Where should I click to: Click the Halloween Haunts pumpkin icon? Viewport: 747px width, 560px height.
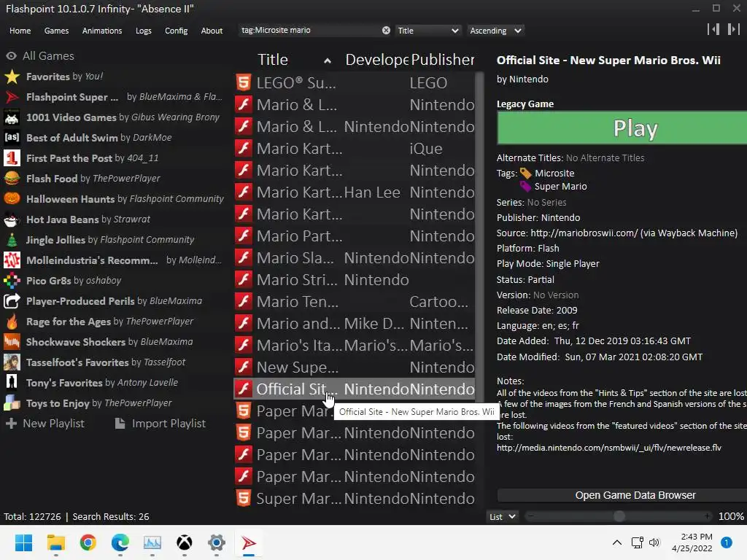click(12, 199)
